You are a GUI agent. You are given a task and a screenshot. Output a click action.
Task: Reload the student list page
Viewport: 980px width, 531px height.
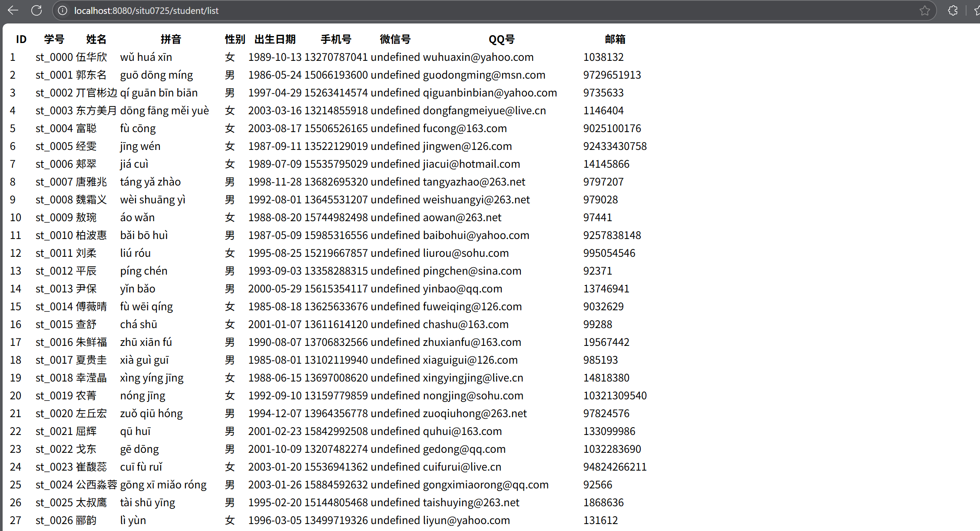tap(36, 10)
